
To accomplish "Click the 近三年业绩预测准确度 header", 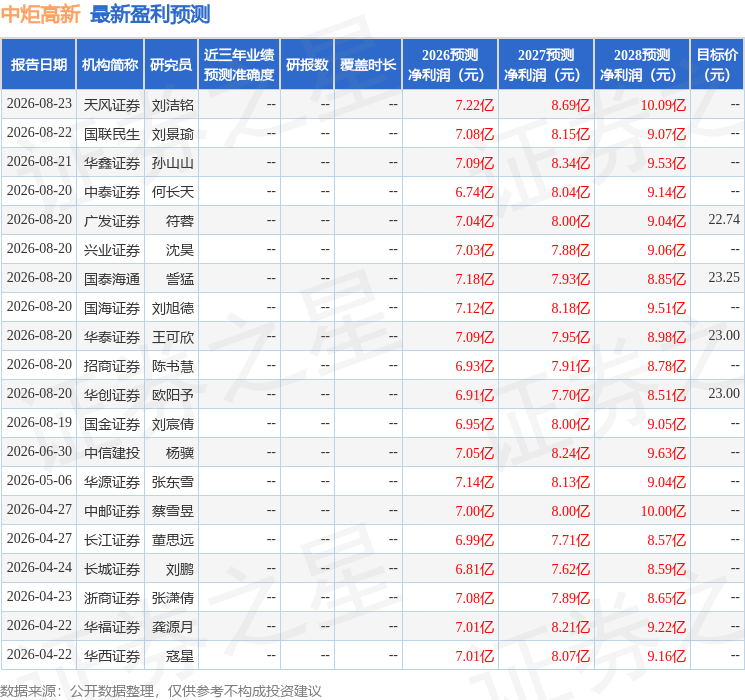I will click(x=239, y=65).
